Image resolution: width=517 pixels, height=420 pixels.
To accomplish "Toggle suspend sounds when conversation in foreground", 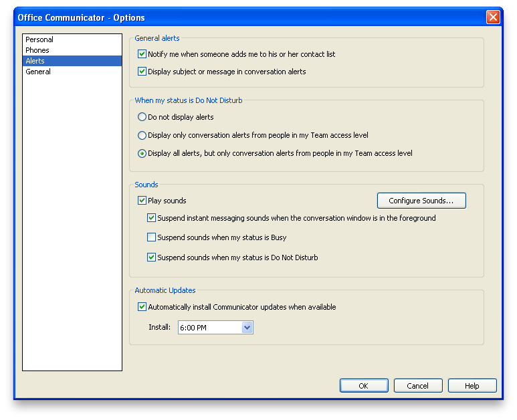I will click(x=151, y=218).
